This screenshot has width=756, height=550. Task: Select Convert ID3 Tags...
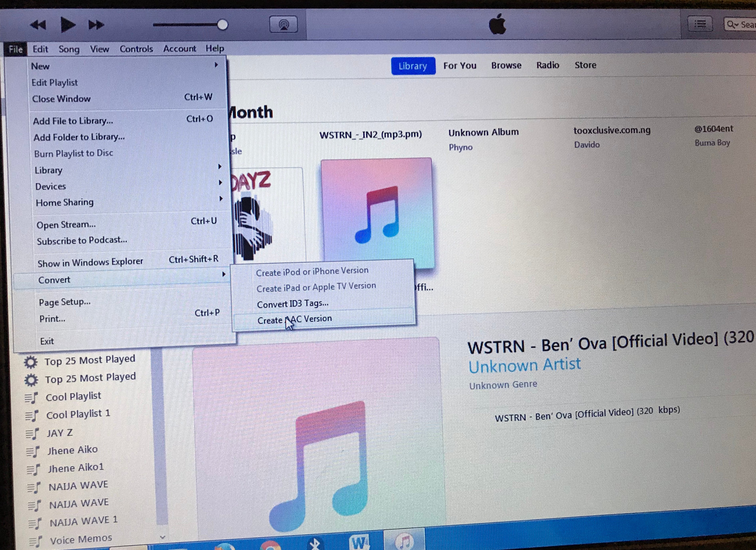(292, 304)
